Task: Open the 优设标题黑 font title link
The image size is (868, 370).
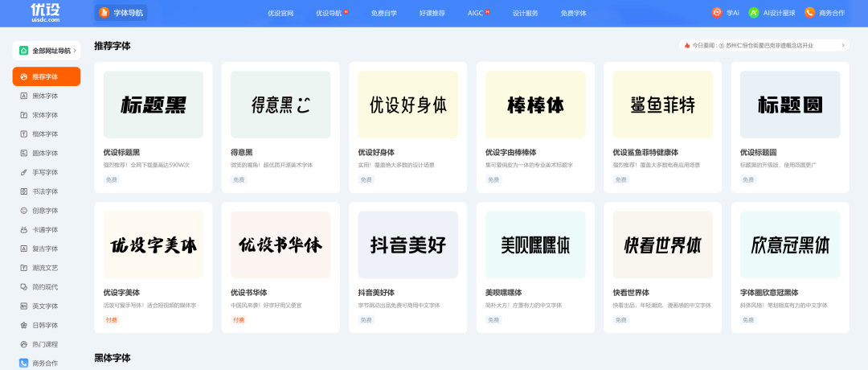Action: [x=121, y=152]
